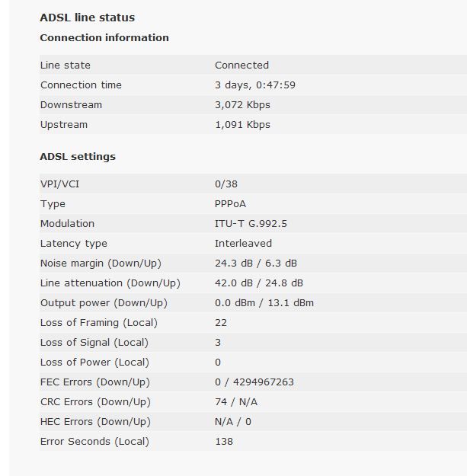The height and width of the screenshot is (476, 467).
Task: Click the Downstream 3,072 Kbps value
Action: (x=242, y=105)
